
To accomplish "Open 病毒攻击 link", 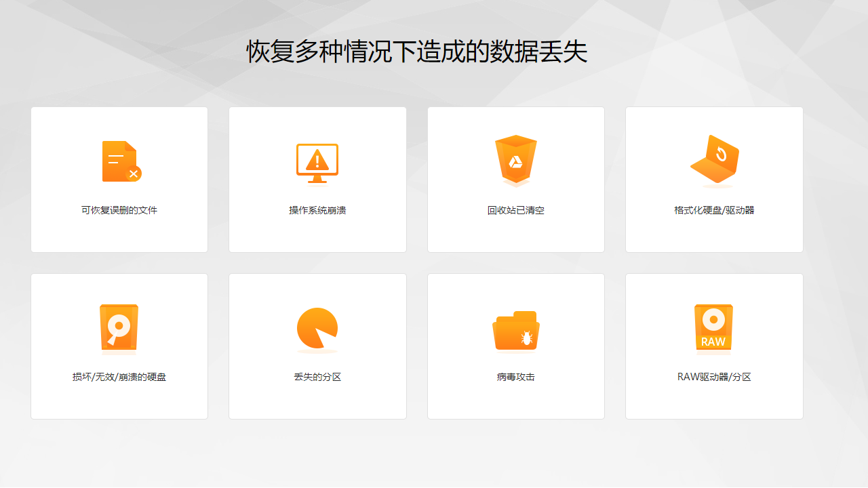I will coord(515,377).
